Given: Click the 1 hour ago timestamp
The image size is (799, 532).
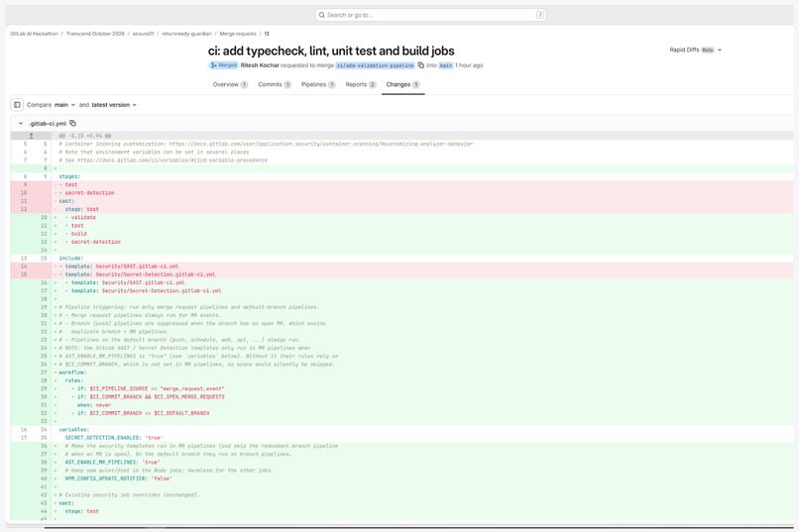Looking at the screenshot, I should pos(469,65).
